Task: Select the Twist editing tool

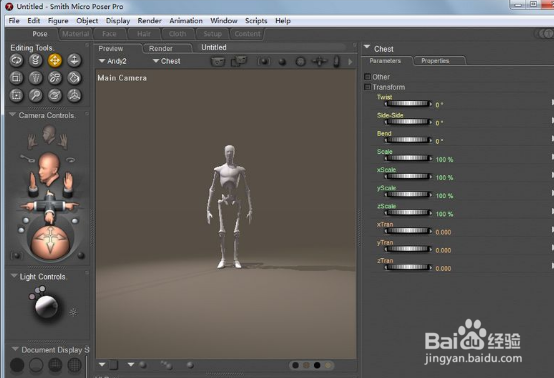Action: [35, 60]
